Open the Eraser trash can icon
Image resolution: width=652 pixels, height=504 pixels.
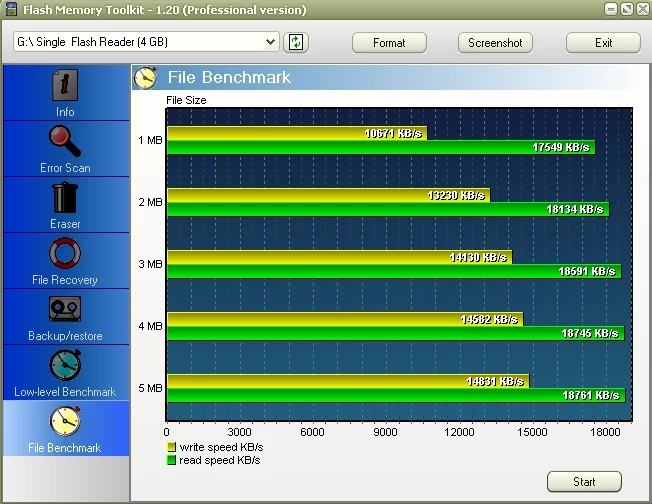(65, 198)
